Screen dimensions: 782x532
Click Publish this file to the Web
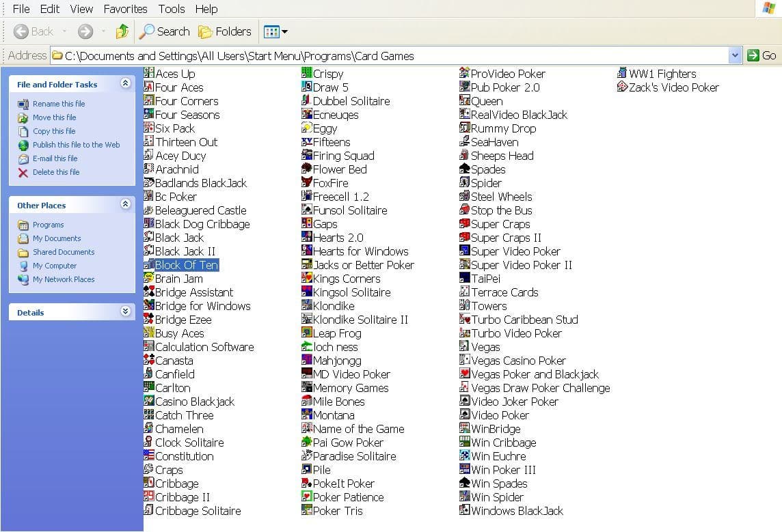coord(77,145)
